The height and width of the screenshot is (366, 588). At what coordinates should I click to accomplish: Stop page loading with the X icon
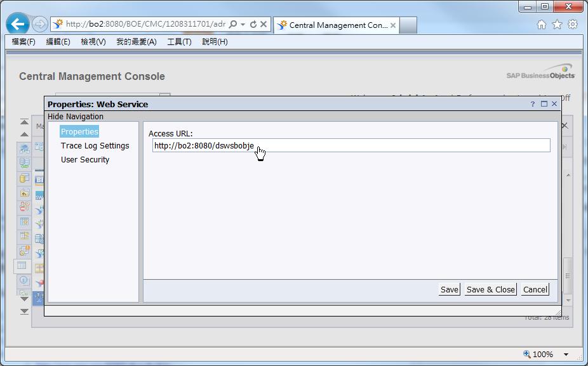point(264,23)
